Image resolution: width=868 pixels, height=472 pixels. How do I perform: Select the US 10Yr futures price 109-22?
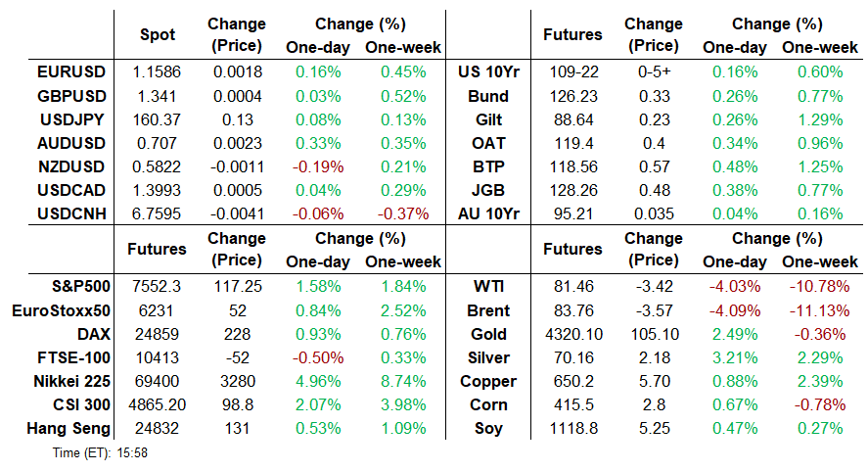click(572, 72)
